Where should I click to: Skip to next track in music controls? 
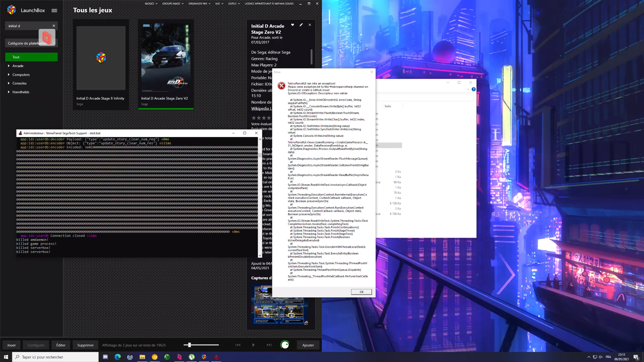[269, 345]
